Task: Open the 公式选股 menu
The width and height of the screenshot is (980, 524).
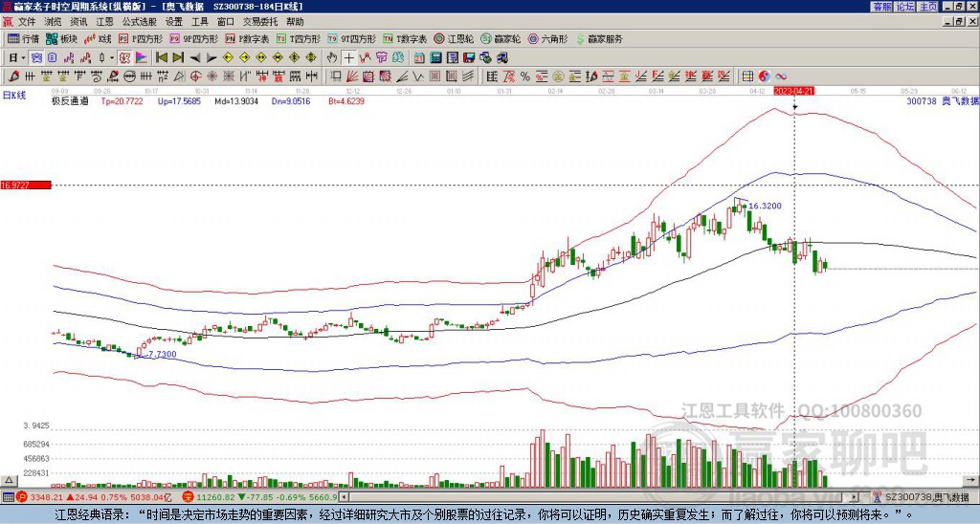Action: pos(140,22)
